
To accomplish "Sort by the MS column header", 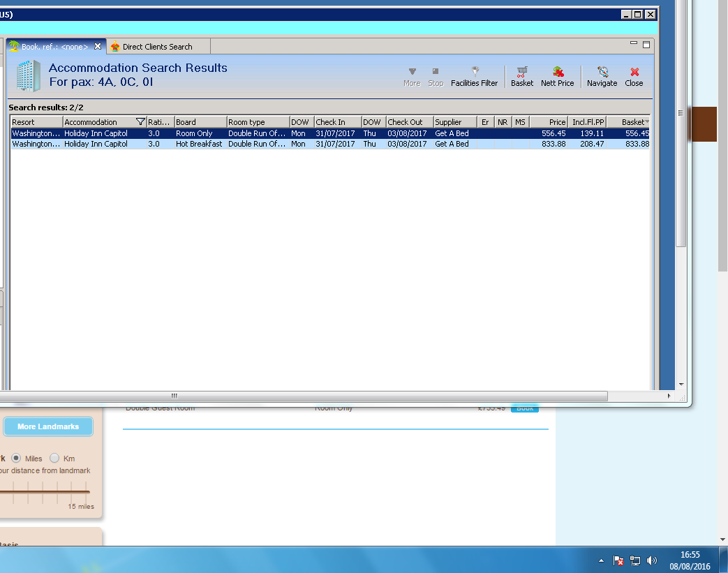I will point(521,121).
